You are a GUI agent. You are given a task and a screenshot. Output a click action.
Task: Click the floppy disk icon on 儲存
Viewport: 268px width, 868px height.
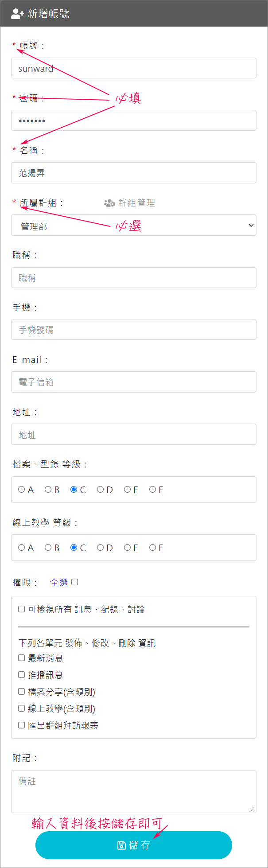[x=121, y=845]
